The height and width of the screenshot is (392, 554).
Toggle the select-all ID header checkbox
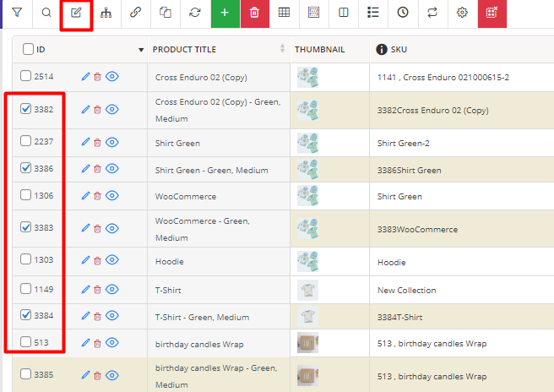(28, 49)
